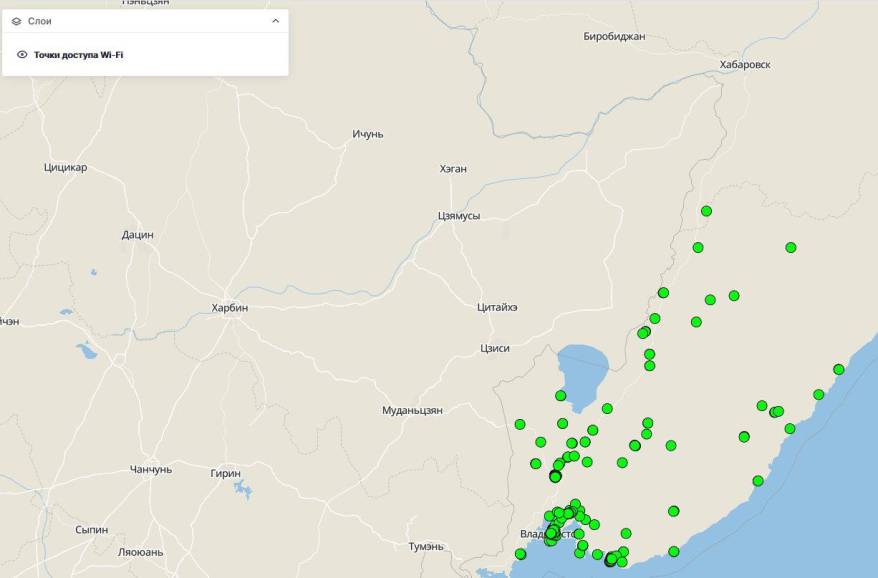Image resolution: width=878 pixels, height=578 pixels.
Task: Select the Тумэнь city label
Action: [425, 546]
